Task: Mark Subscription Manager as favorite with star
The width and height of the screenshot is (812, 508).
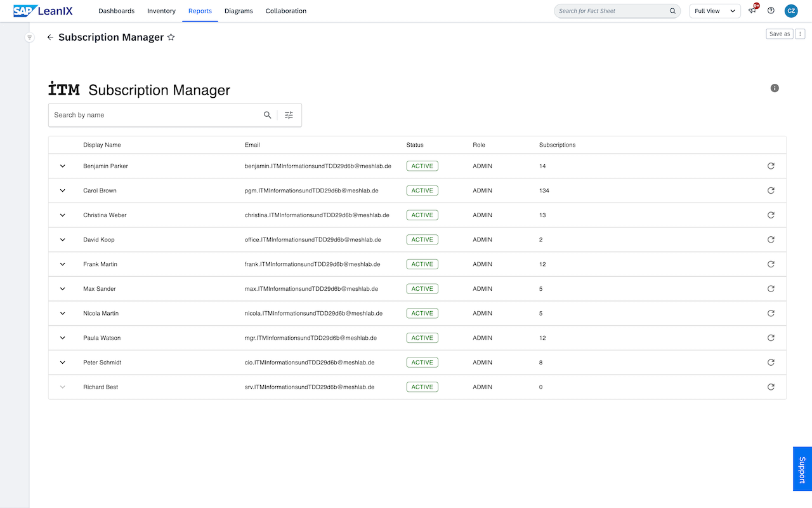Action: (x=171, y=37)
